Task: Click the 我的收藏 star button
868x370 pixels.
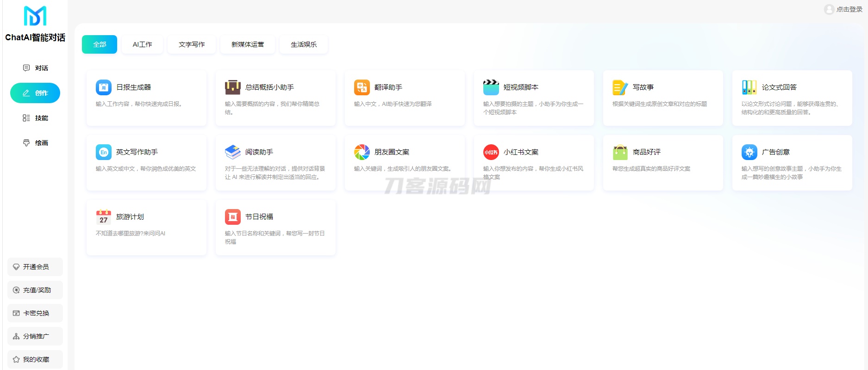Action: coord(35,359)
